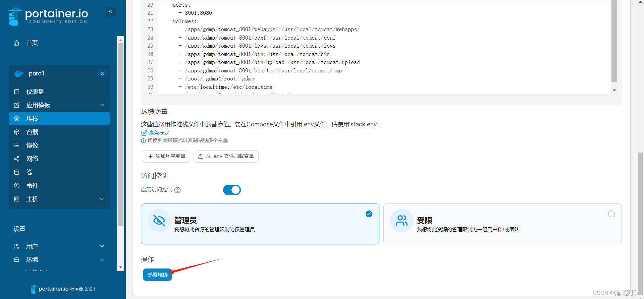
Task: Expand the 环境 submenu chevron
Action: point(102,260)
